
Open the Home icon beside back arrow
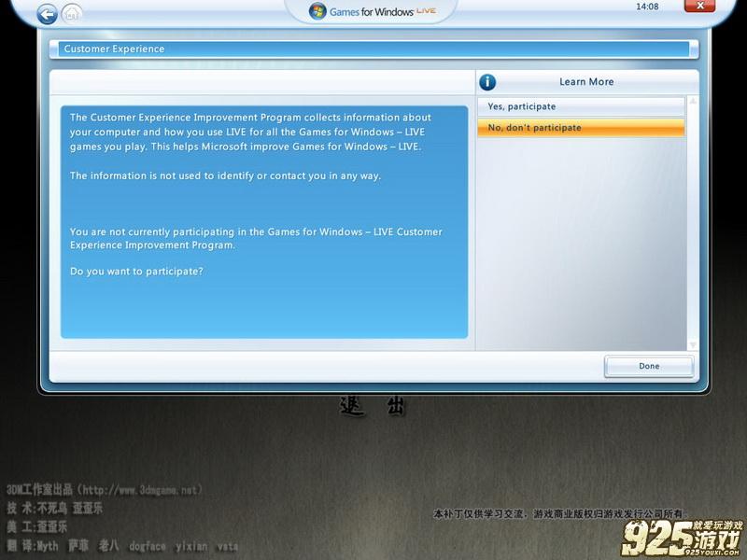[x=72, y=14]
